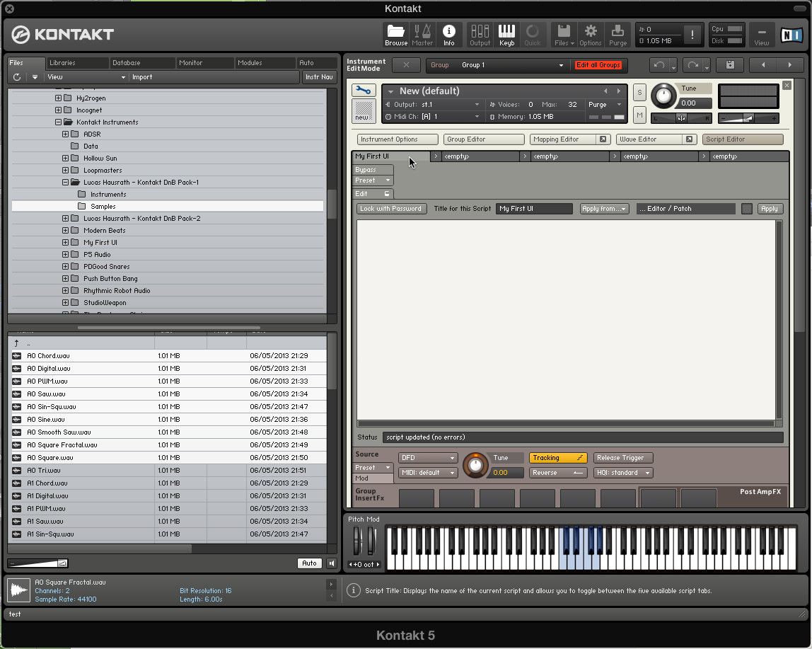Open the script Preset dropdown
812x649 pixels.
372,180
